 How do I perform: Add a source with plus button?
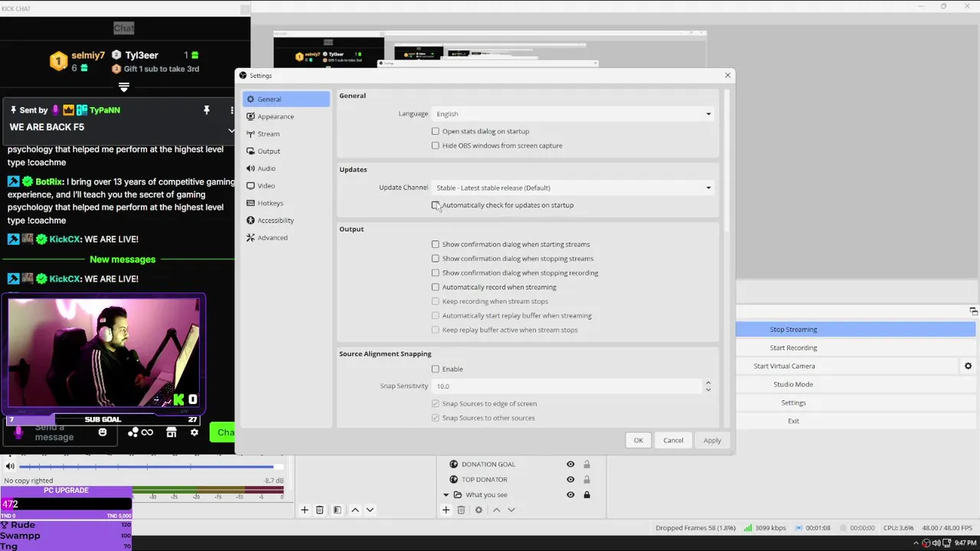pos(446,510)
